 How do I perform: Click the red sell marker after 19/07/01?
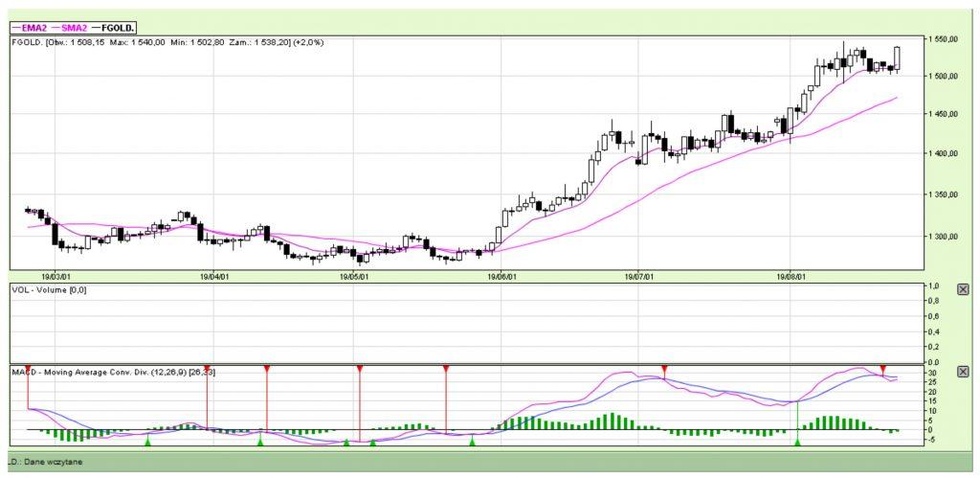pyautogui.click(x=664, y=369)
